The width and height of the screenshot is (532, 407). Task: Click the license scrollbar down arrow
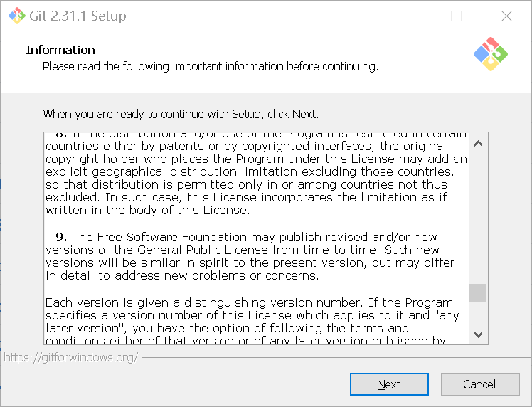[478, 334]
